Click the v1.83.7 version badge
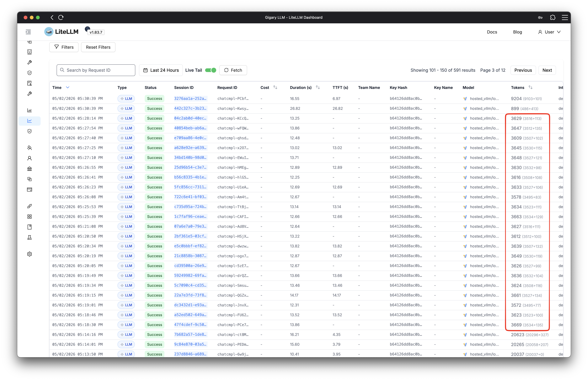 96,32
